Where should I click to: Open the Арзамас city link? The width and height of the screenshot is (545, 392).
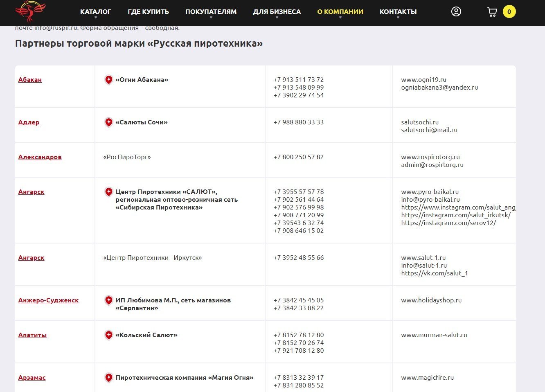tap(32, 378)
